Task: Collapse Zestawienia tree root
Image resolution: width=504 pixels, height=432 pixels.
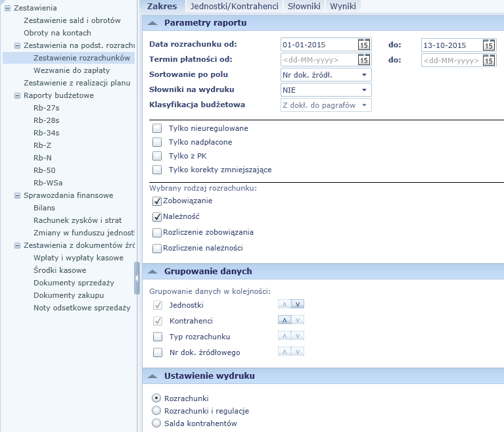Action: tap(8, 9)
